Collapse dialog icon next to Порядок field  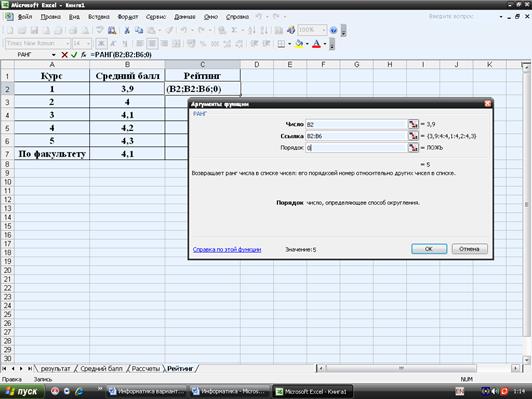413,148
